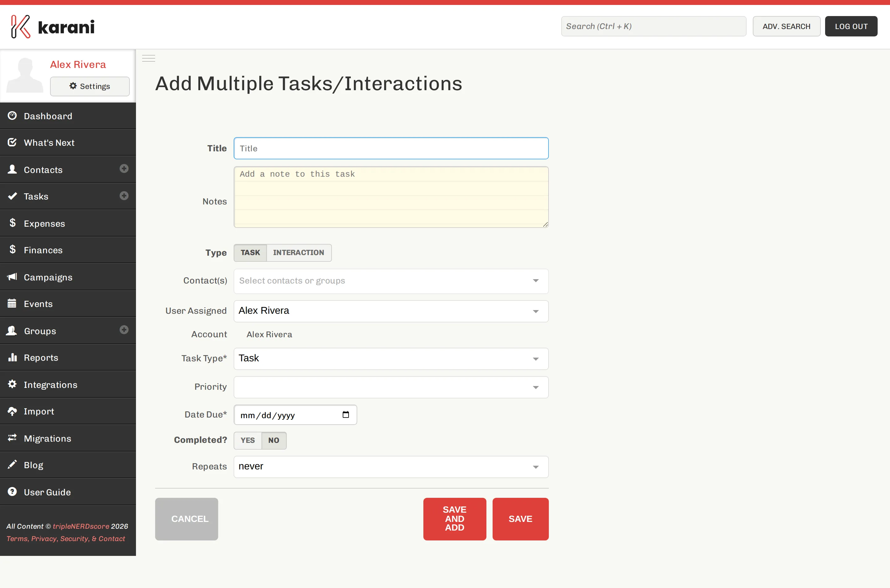Image resolution: width=890 pixels, height=588 pixels.
Task: Focus the global search box
Action: click(x=654, y=26)
